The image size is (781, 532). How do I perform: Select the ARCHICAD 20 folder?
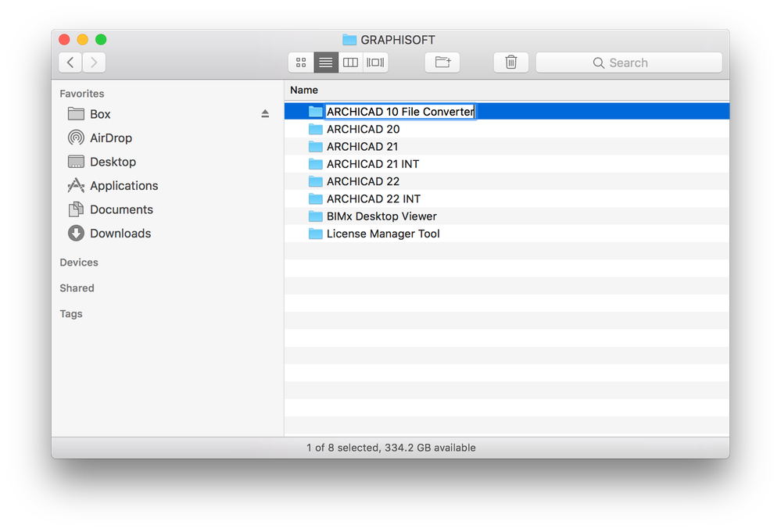(x=507, y=129)
